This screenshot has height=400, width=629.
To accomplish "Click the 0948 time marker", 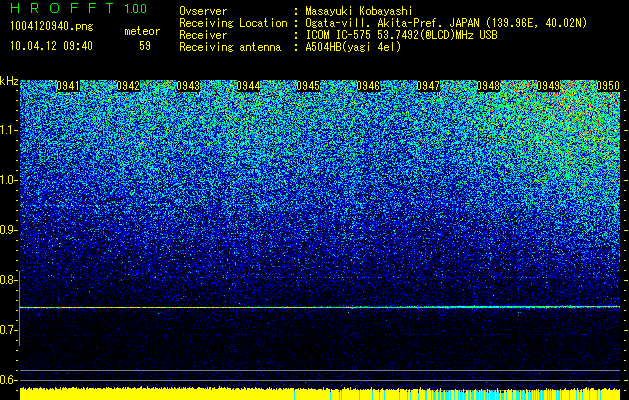I will click(x=488, y=86).
